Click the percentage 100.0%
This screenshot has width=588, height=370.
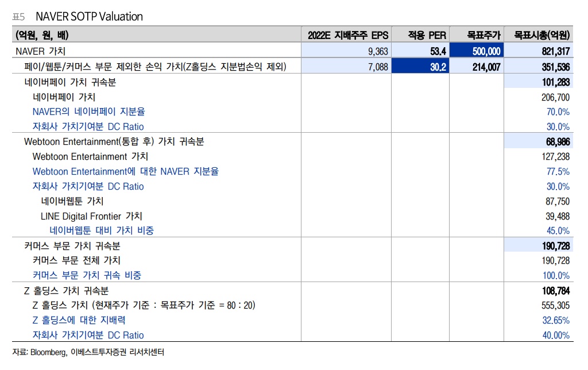click(556, 275)
